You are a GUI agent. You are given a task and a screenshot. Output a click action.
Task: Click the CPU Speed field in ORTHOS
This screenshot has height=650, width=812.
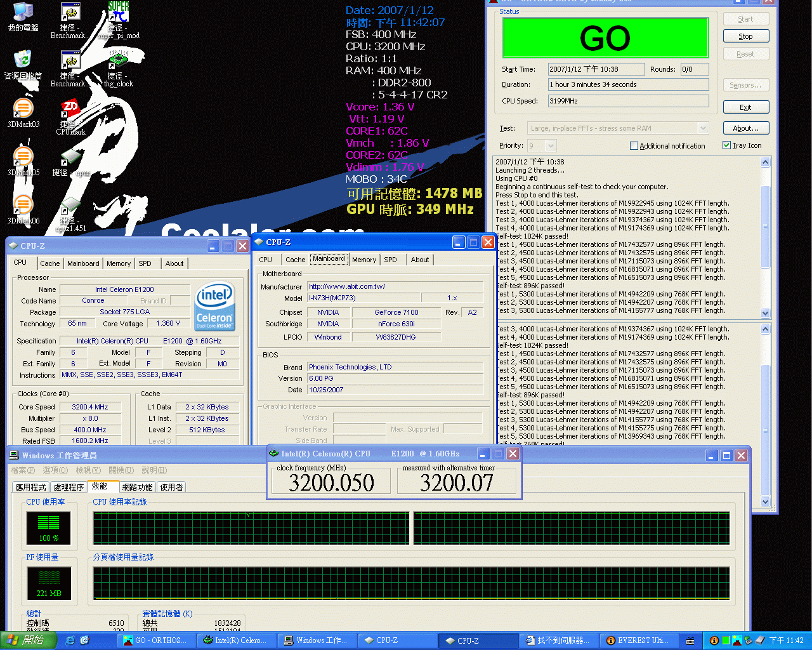(x=628, y=101)
